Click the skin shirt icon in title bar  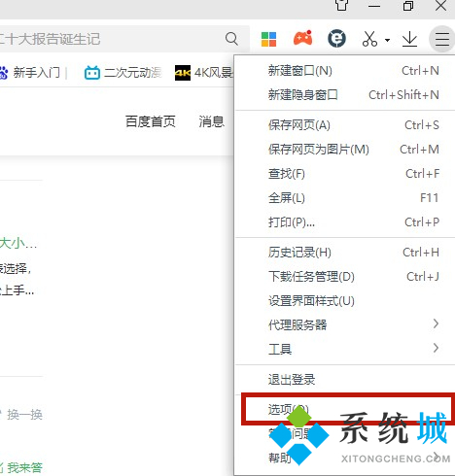coord(341,5)
